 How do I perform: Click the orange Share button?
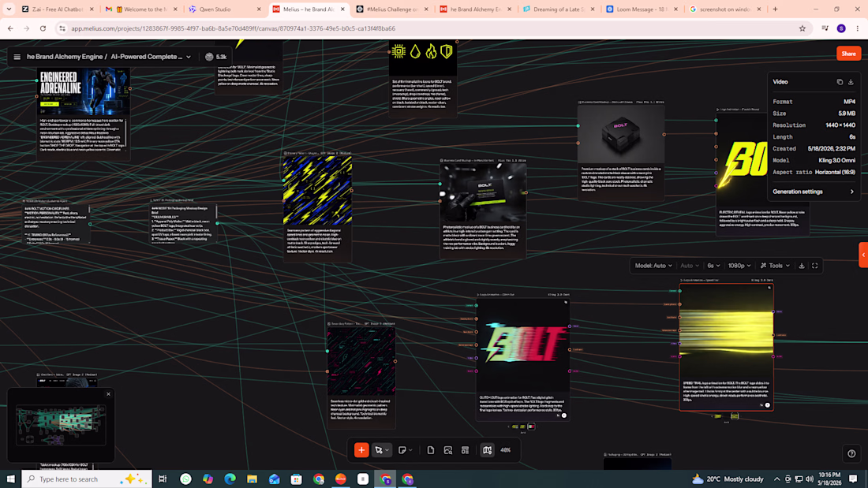coord(848,54)
